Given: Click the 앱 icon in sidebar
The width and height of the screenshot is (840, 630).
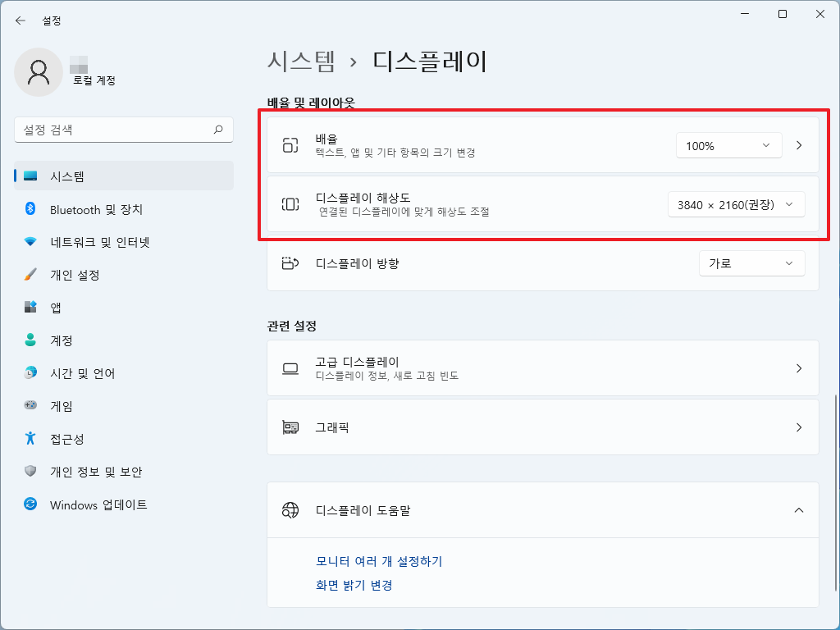Looking at the screenshot, I should [30, 308].
